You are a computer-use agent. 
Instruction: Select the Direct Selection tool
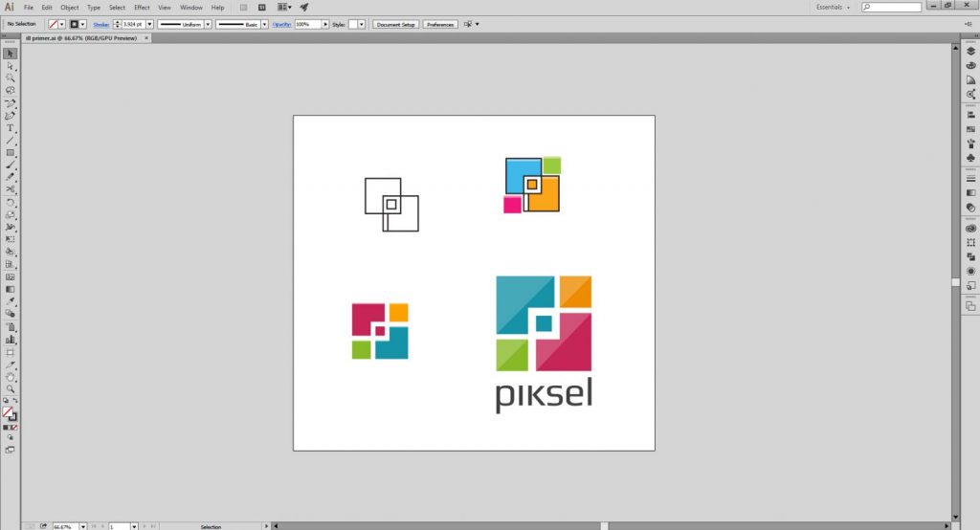click(x=11, y=66)
